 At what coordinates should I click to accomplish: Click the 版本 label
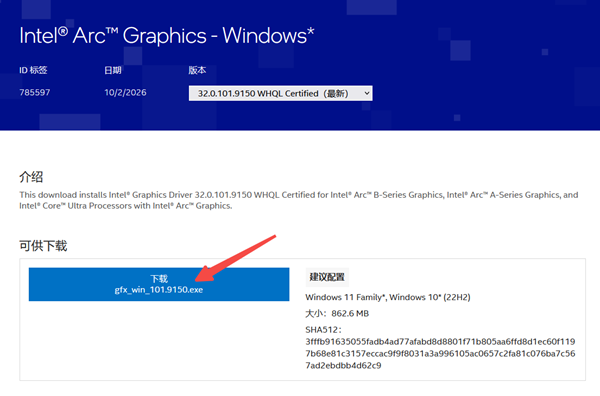pyautogui.click(x=197, y=70)
